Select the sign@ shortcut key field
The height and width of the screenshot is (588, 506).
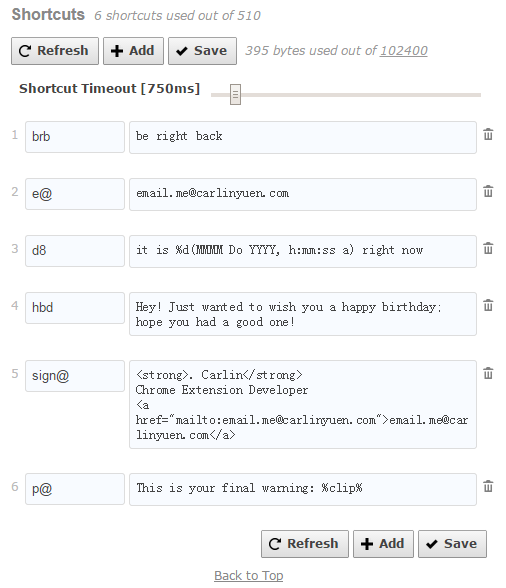point(75,376)
